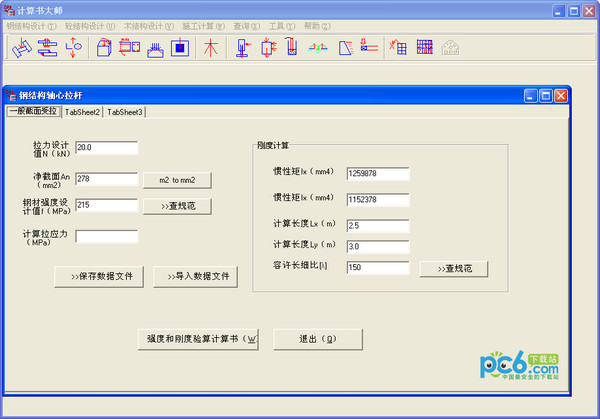Open the 工具 menu
Image resolution: width=600 pixels, height=419 pixels.
coord(282,26)
